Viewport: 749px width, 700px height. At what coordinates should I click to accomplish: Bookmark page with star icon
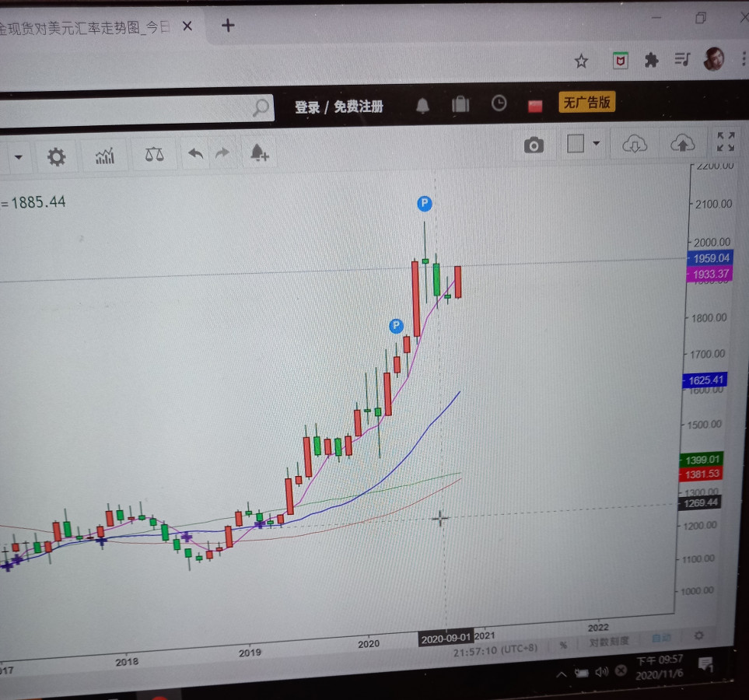(581, 61)
